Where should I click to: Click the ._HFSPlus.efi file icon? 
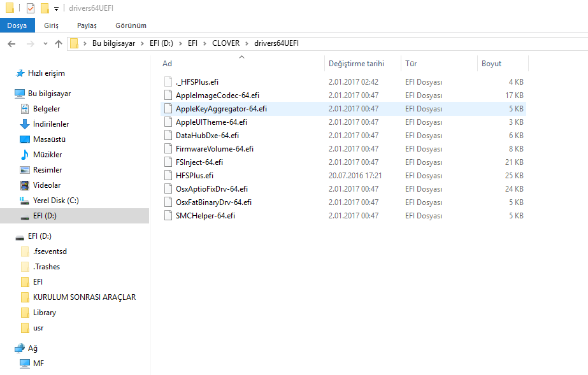(168, 81)
